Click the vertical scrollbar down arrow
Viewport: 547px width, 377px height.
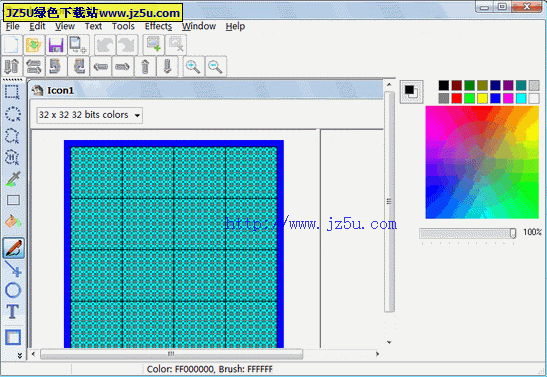tap(389, 342)
